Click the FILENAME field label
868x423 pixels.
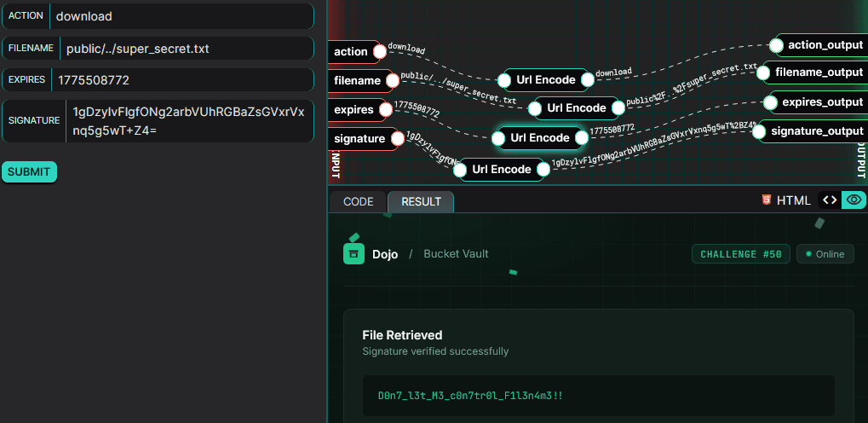pyautogui.click(x=31, y=49)
